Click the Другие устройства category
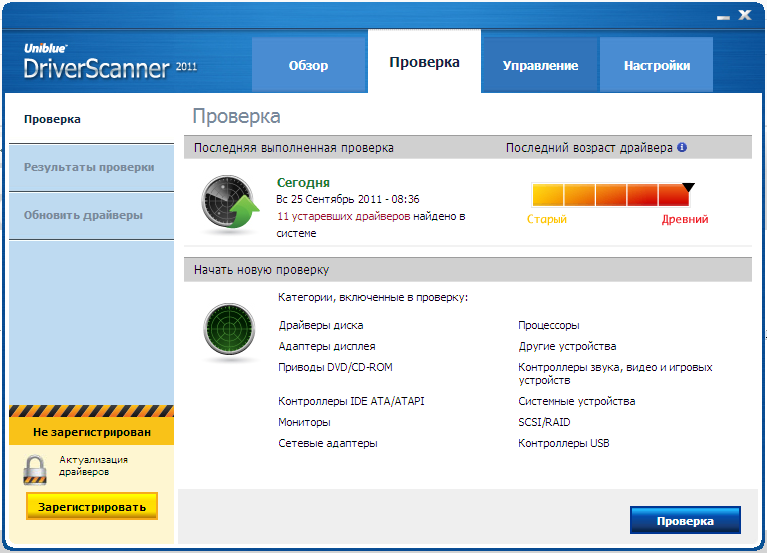The image size is (767, 553). [567, 346]
